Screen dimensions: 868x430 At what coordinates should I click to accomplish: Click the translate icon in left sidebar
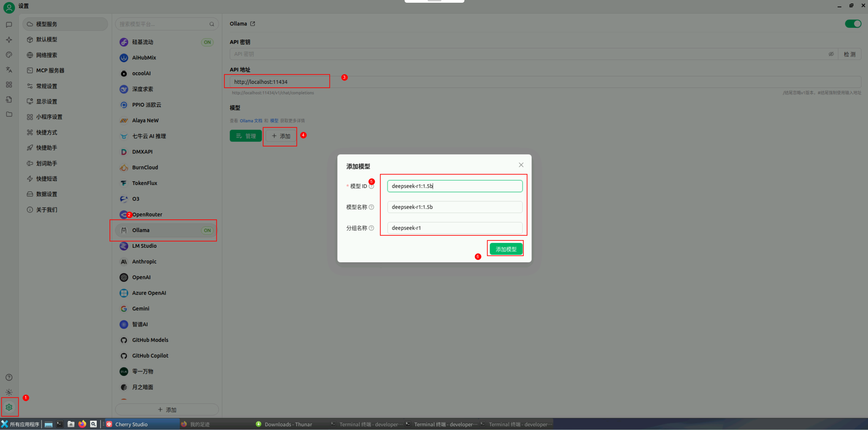click(9, 70)
